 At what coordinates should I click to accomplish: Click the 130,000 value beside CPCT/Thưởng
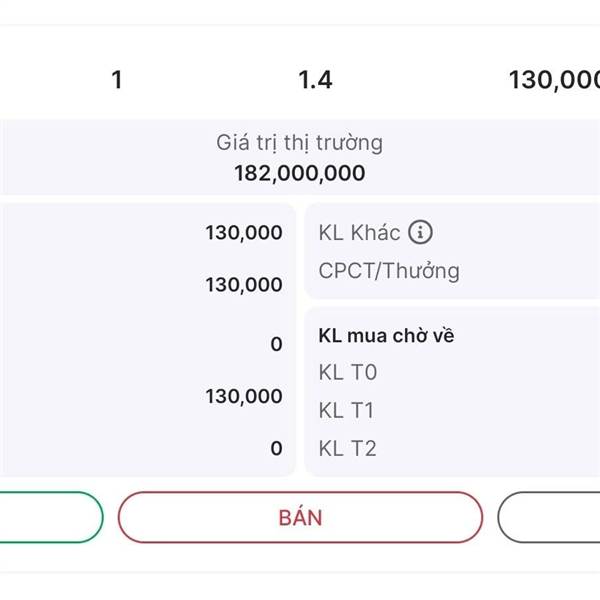[244, 285]
